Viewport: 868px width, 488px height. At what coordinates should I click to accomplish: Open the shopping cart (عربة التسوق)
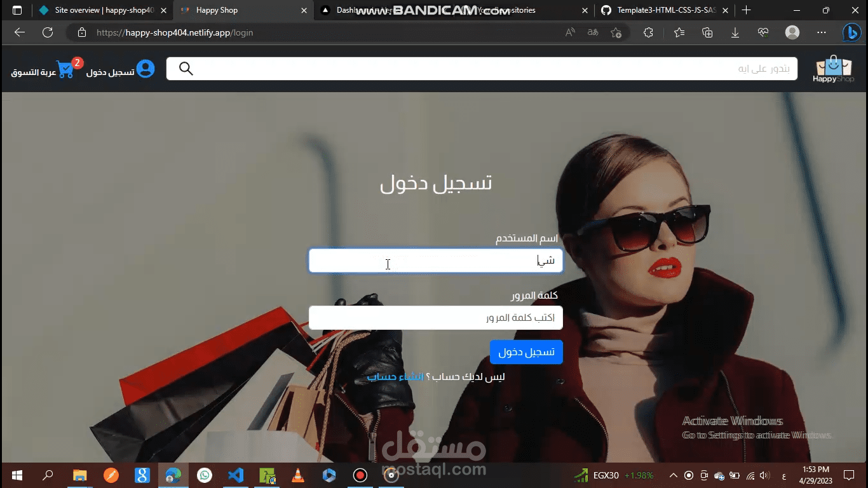(47, 69)
